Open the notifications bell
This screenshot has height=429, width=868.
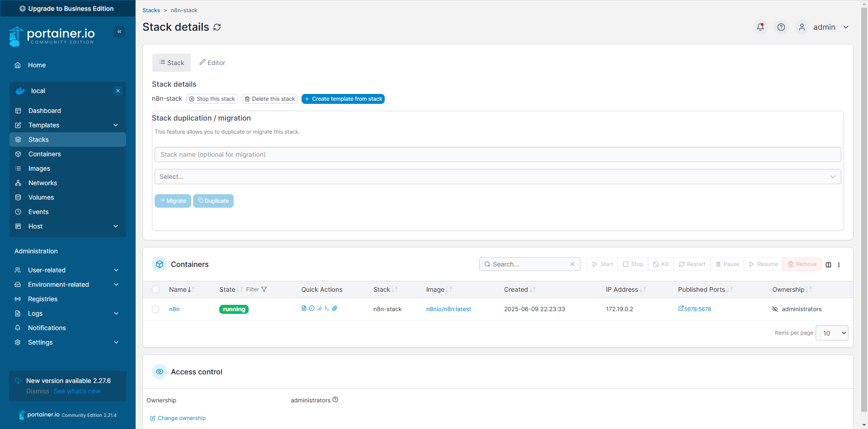[x=760, y=27]
